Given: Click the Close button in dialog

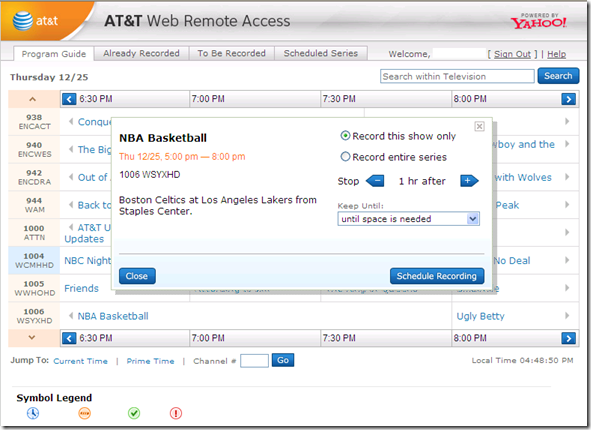Looking at the screenshot, I should 137,276.
